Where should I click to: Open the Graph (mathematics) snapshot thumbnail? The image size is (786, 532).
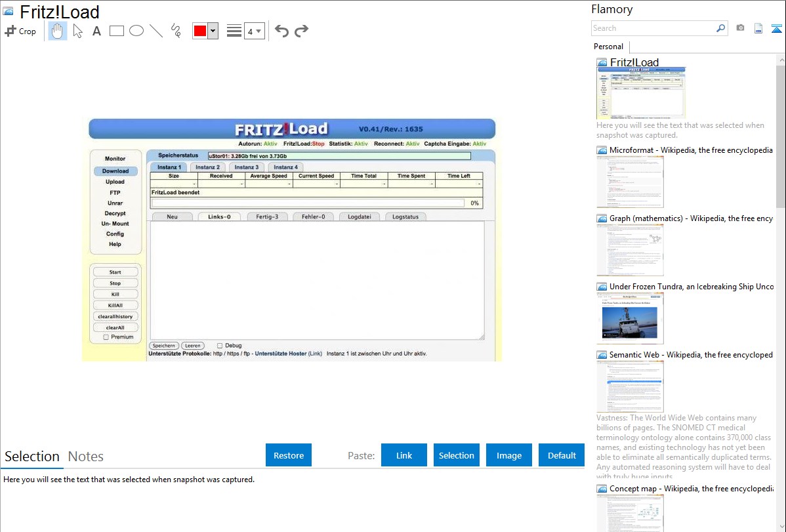click(x=630, y=250)
